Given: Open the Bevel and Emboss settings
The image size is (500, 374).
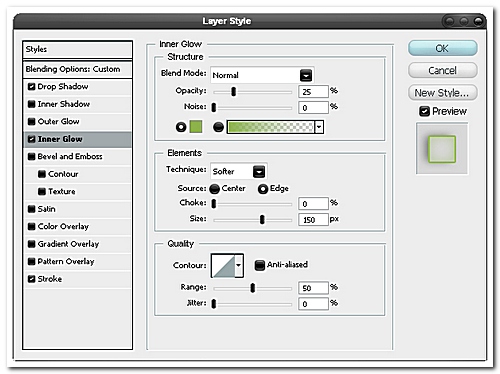Looking at the screenshot, I should 77,156.
